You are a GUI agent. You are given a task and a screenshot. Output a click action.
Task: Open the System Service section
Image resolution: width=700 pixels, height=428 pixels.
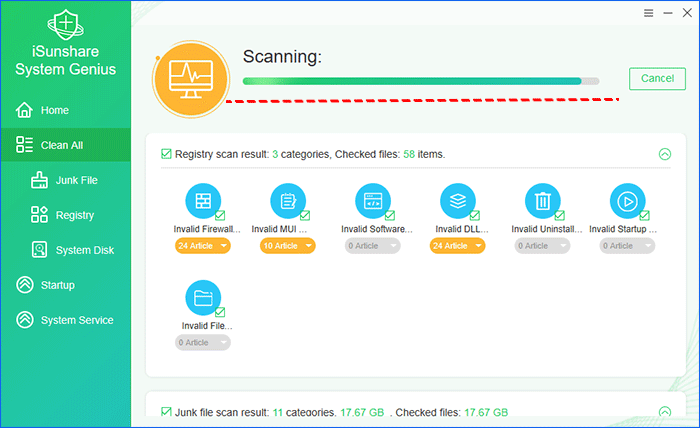pos(66,320)
